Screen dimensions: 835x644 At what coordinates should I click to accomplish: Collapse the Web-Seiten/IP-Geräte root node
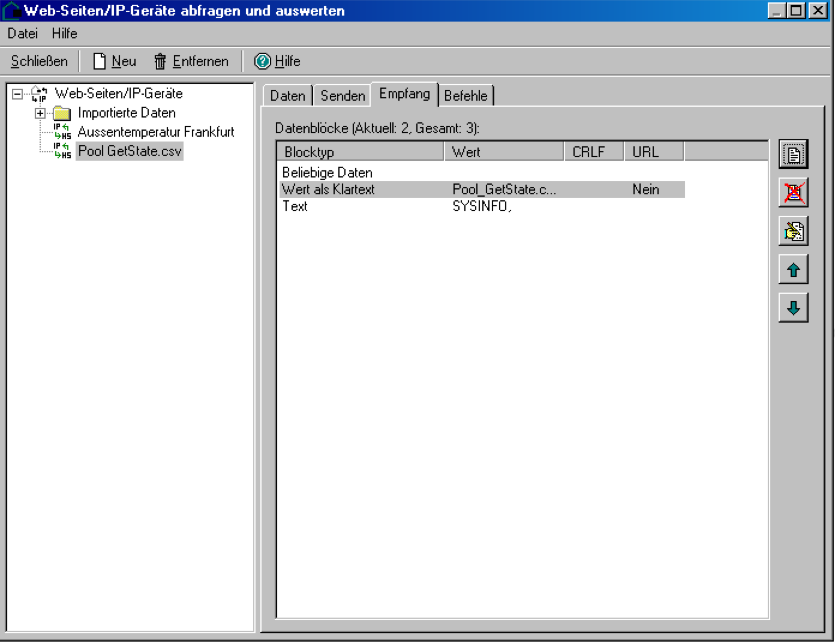(17, 94)
